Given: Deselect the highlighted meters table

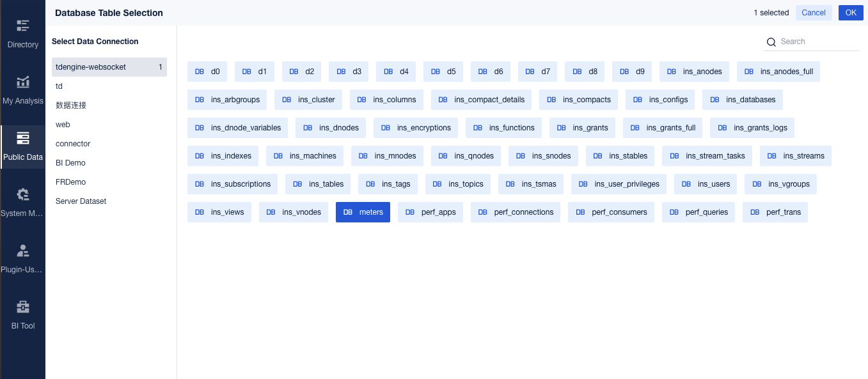Looking at the screenshot, I should click(x=363, y=212).
